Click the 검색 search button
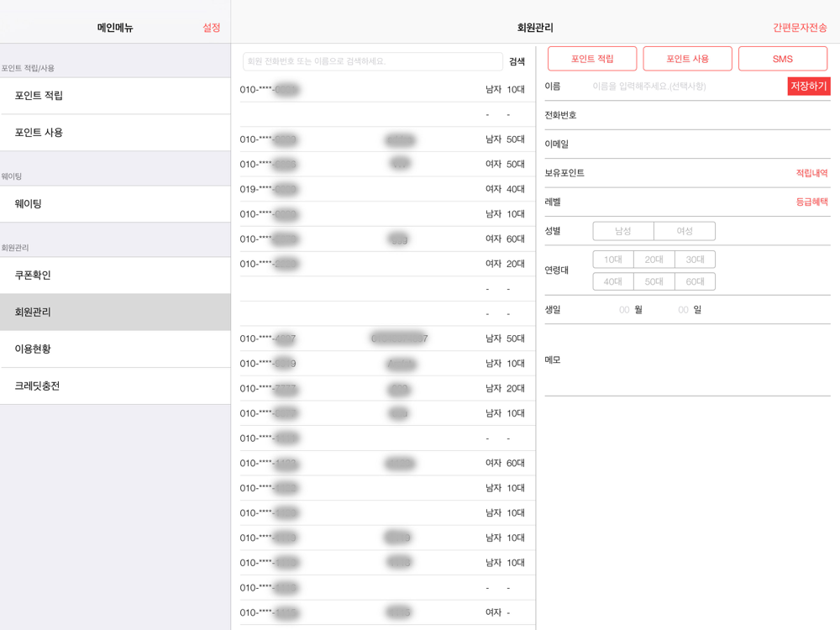Image resolution: width=840 pixels, height=630 pixels. 517,61
